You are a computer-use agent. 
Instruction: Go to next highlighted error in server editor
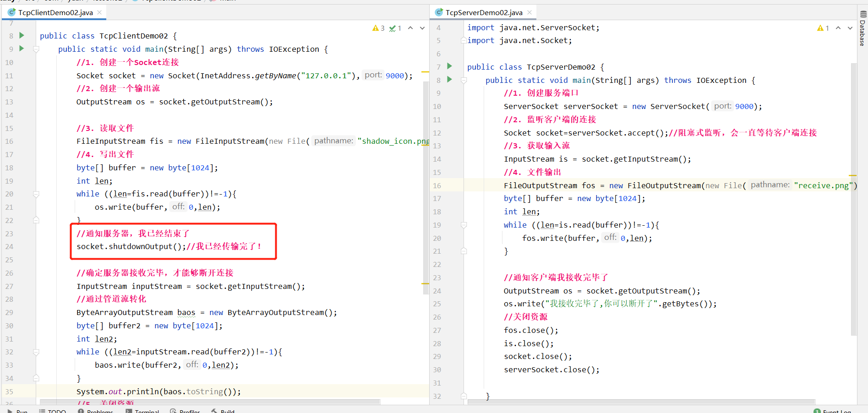850,28
